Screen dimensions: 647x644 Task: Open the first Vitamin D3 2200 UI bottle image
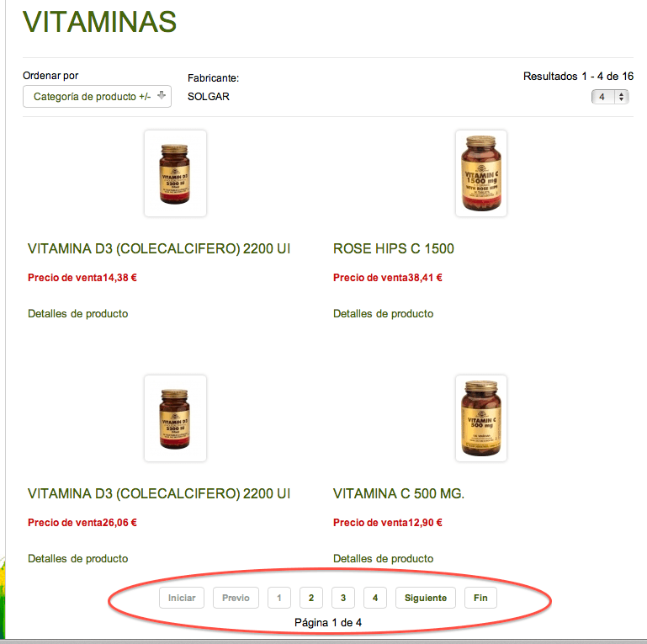pos(175,173)
